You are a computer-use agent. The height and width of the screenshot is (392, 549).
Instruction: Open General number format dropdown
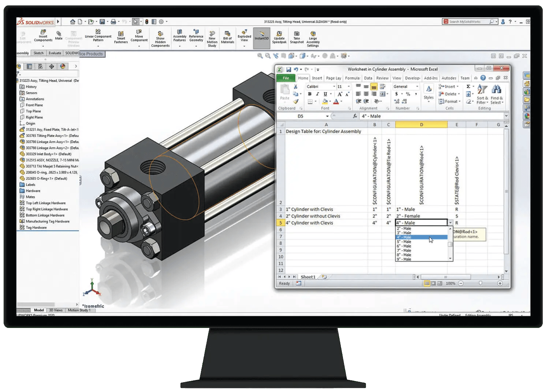tap(417, 86)
